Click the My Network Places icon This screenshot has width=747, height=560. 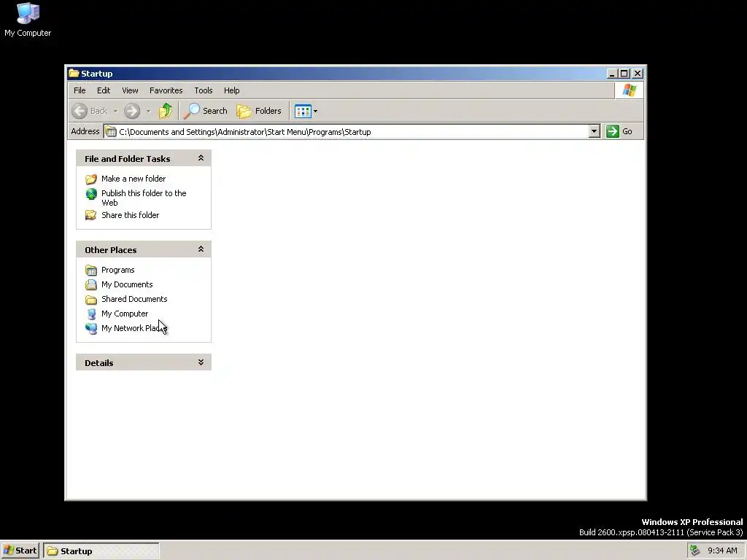[91, 329]
